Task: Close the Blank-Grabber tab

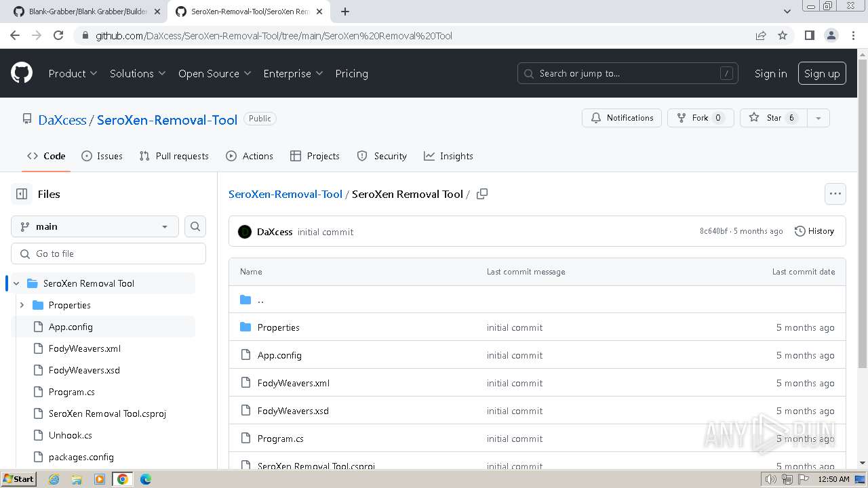Action: tap(157, 12)
